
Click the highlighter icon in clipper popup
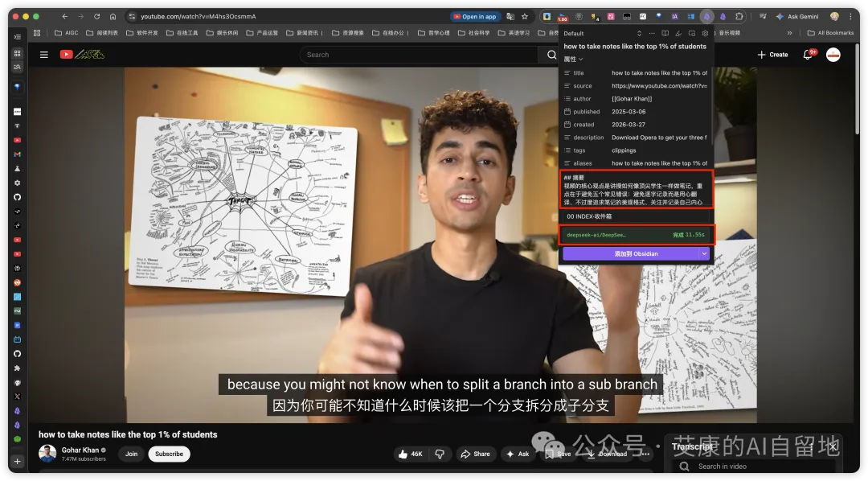tap(678, 34)
